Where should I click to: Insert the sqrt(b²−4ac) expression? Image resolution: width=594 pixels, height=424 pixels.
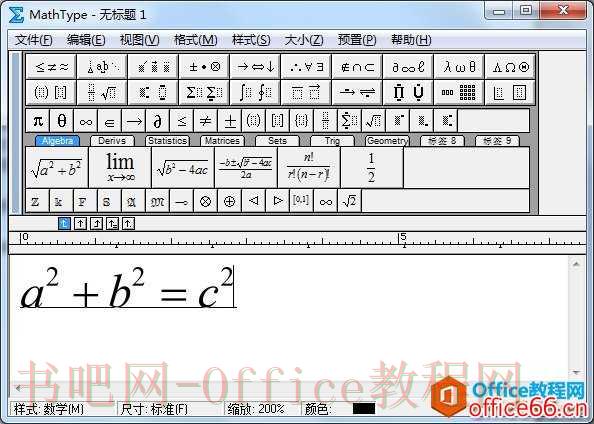pos(183,167)
